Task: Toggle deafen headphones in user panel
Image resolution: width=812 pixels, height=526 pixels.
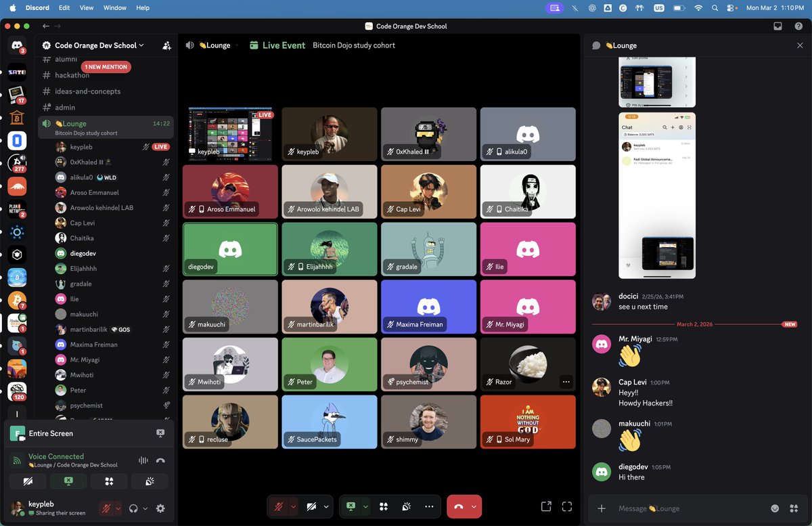Action: 134,508
